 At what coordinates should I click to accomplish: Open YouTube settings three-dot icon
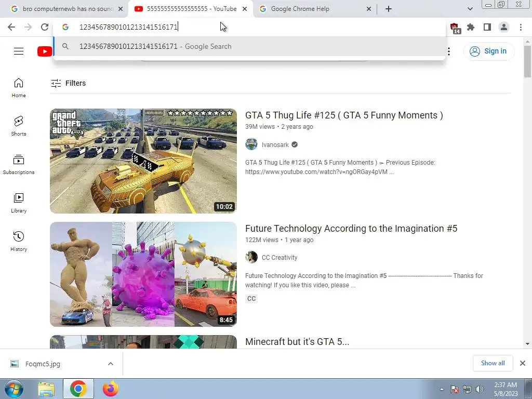point(449,51)
